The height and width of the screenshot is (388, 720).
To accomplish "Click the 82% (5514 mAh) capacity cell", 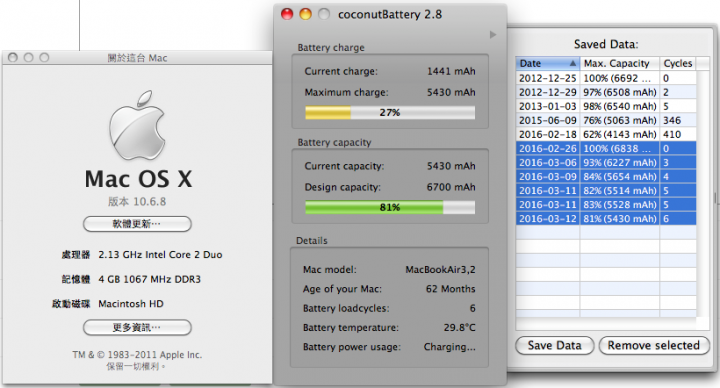I will tap(619, 191).
